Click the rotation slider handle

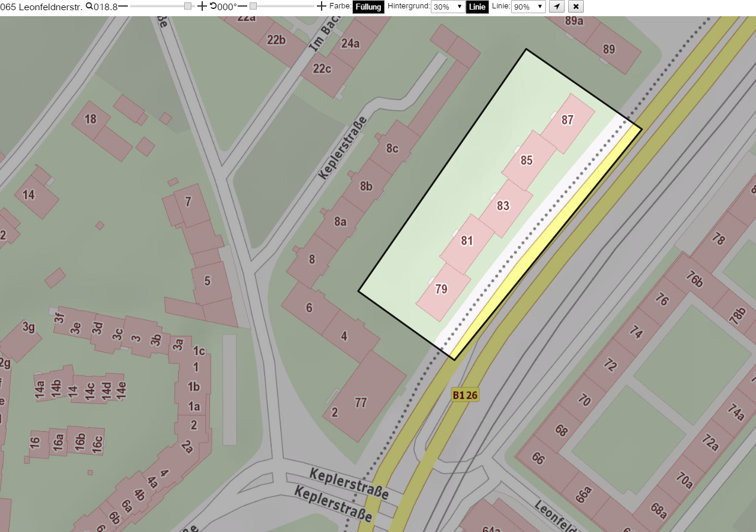pos(253,6)
